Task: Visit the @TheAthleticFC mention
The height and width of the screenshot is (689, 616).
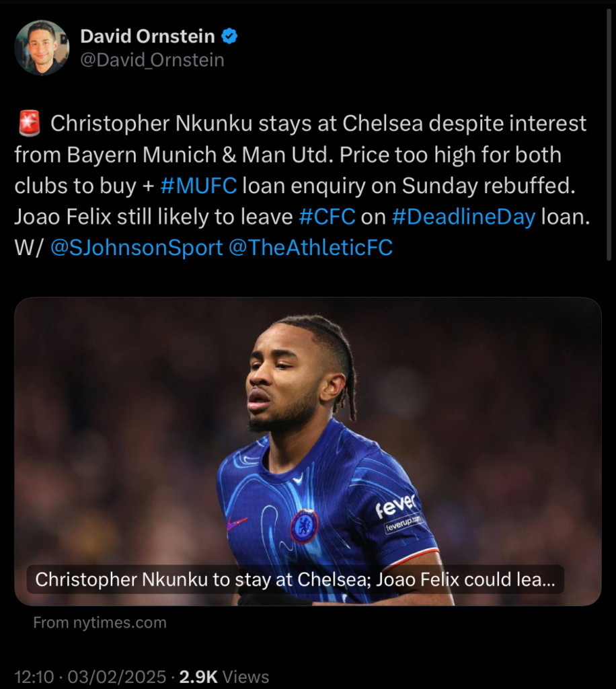Action: point(311,248)
